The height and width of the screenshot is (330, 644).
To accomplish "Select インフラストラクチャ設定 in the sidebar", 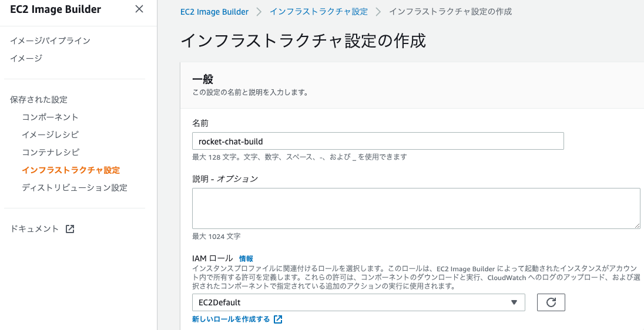I will pos(71,170).
